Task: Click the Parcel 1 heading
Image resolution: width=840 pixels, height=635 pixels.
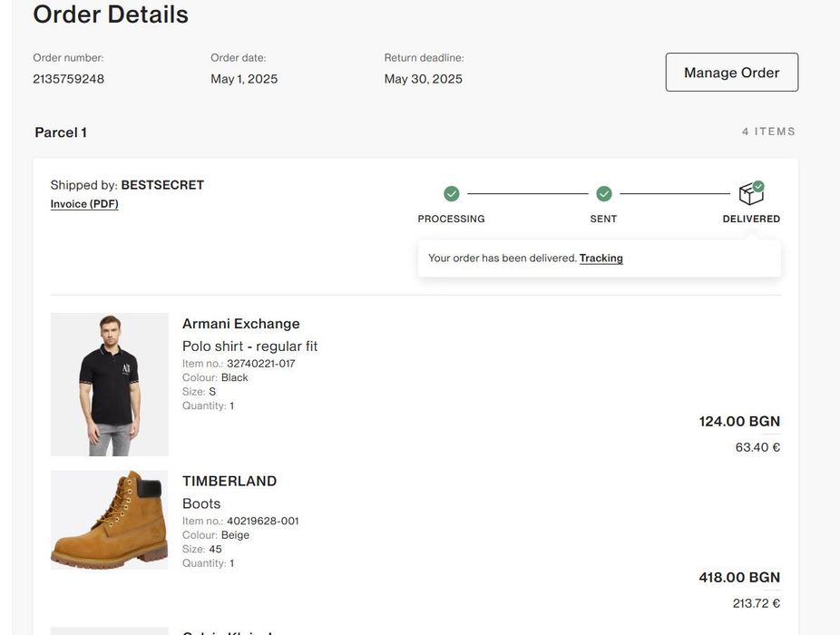Action: [x=61, y=132]
